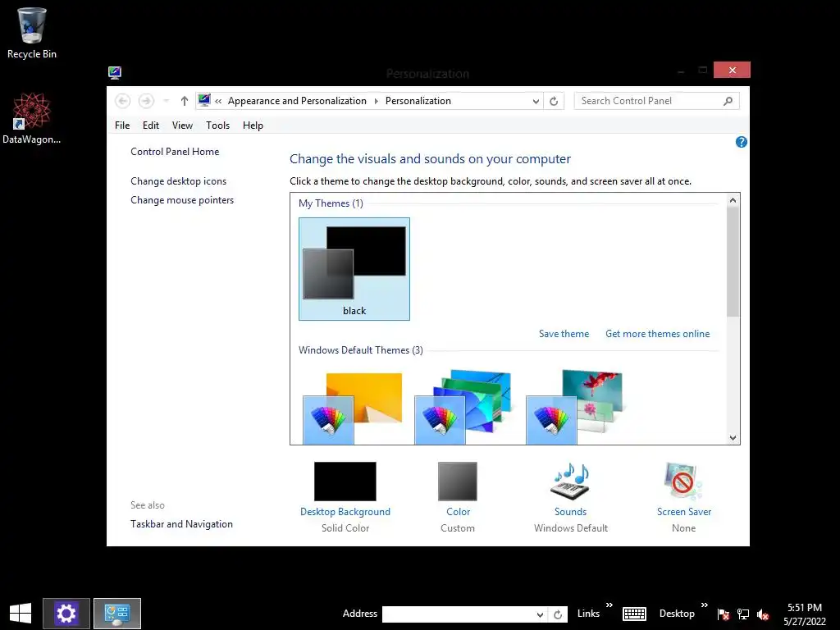Viewport: 840px width, 630px height.
Task: Click the Desktop toolbar label
Action: coord(677,614)
